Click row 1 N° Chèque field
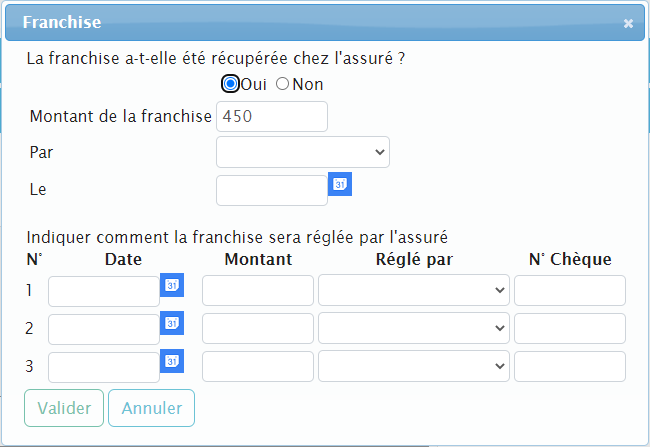 (570, 291)
